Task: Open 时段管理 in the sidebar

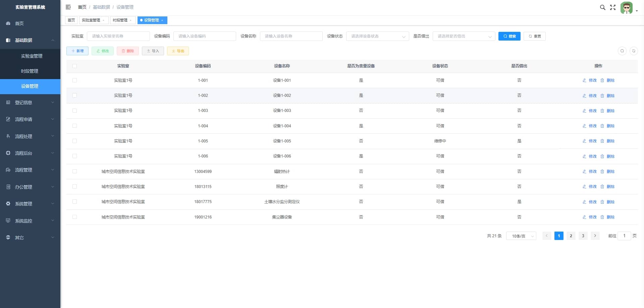Action: 30,71
